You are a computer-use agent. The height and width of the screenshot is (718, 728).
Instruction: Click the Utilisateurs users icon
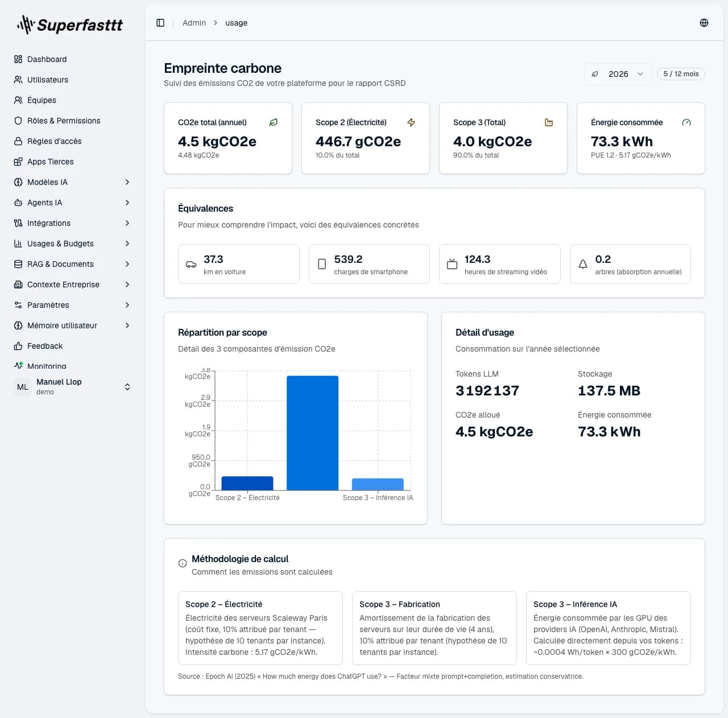pyautogui.click(x=18, y=80)
